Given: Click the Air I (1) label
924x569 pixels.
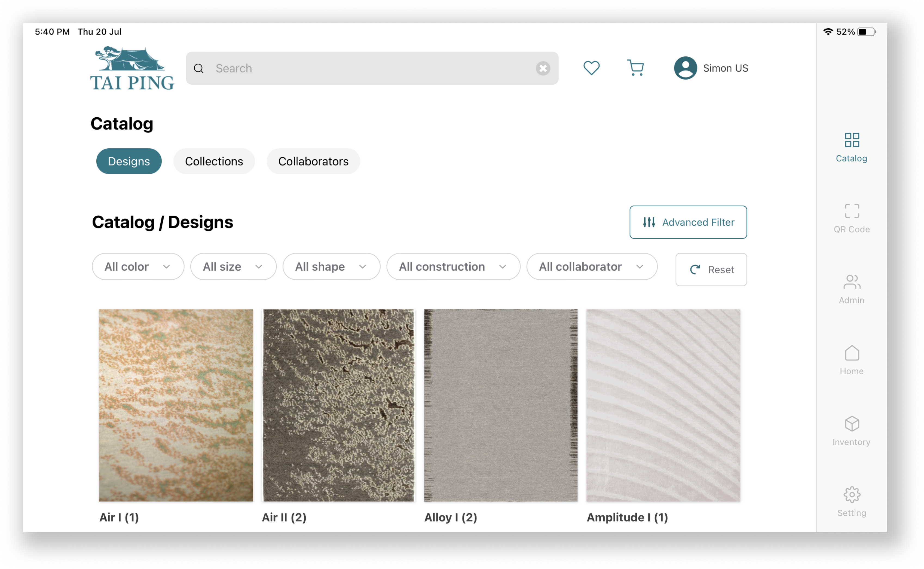Looking at the screenshot, I should pos(119,518).
